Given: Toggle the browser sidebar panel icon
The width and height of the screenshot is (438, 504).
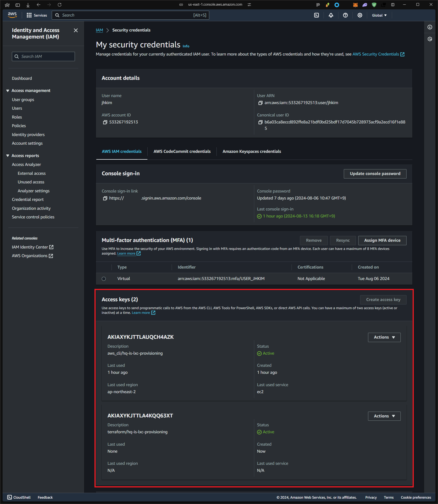Looking at the screenshot, I should [17, 5].
